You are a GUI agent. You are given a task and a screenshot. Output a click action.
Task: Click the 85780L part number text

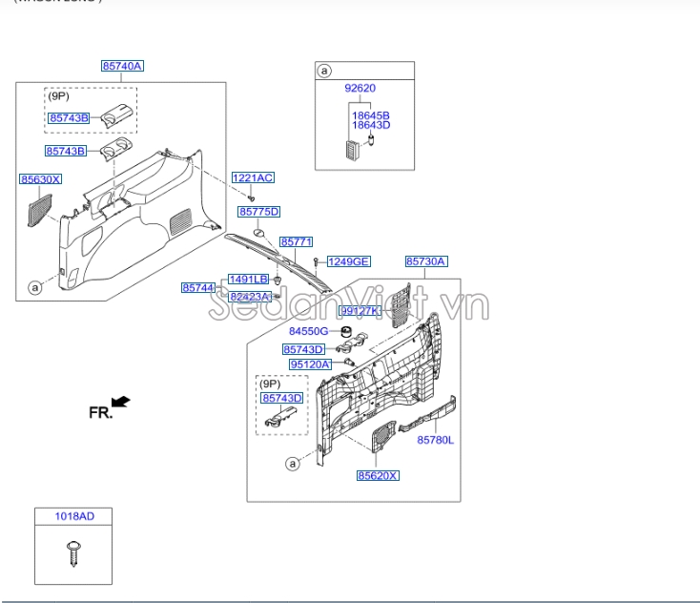pyautogui.click(x=435, y=440)
